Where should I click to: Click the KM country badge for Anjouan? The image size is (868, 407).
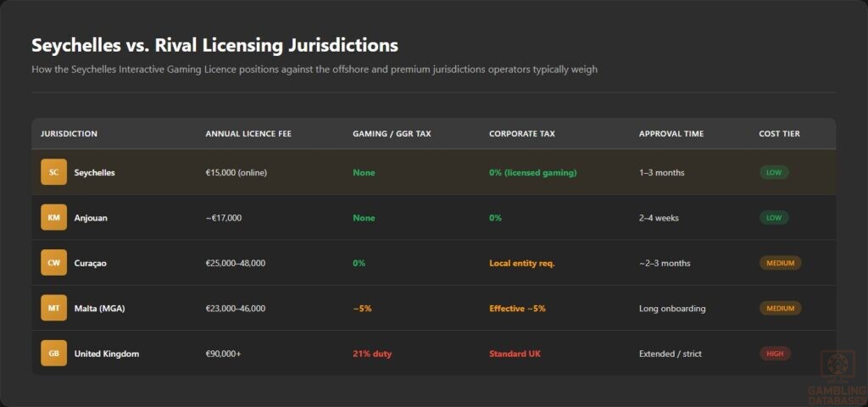[x=53, y=218]
